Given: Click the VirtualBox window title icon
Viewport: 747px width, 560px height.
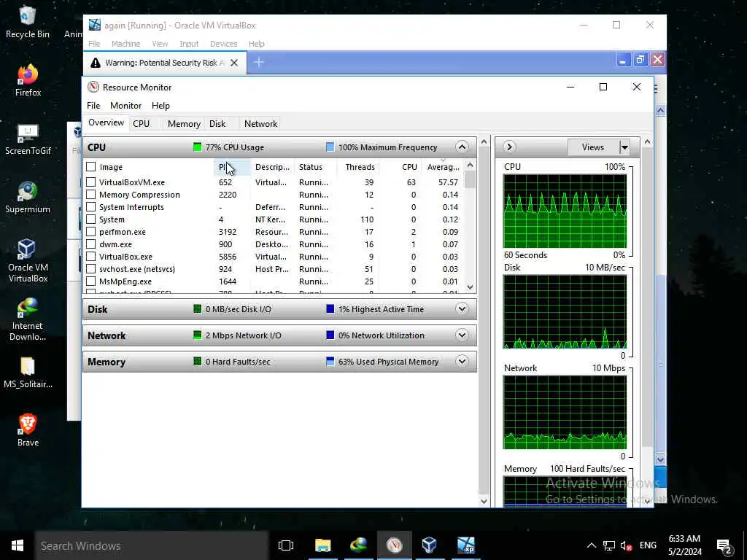Looking at the screenshot, I should [95, 25].
